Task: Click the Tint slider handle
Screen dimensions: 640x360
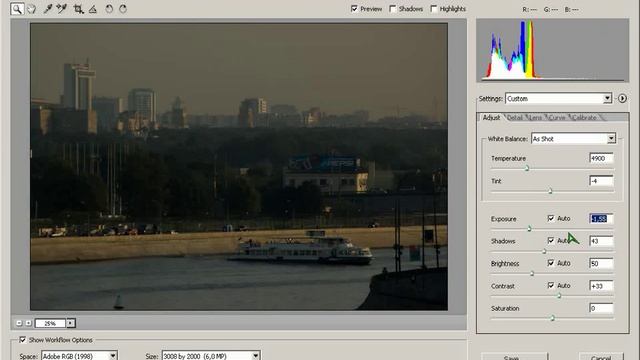Action: click(x=550, y=191)
